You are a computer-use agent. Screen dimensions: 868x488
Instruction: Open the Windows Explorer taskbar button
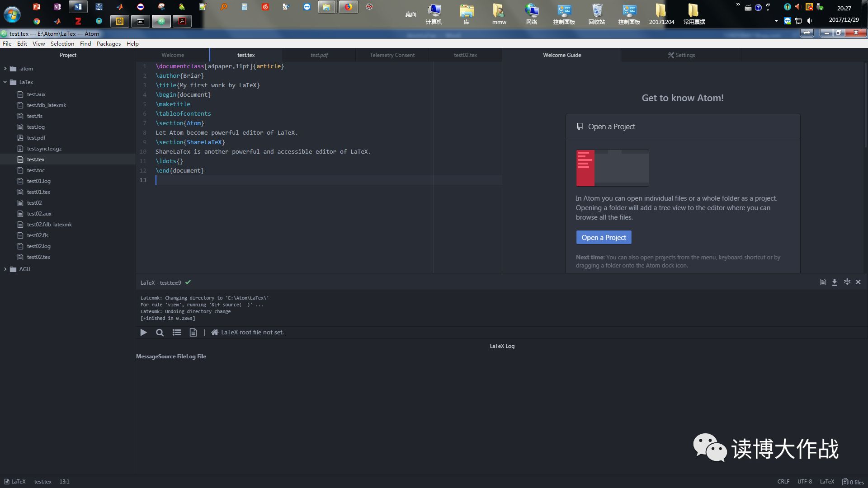pos(326,7)
